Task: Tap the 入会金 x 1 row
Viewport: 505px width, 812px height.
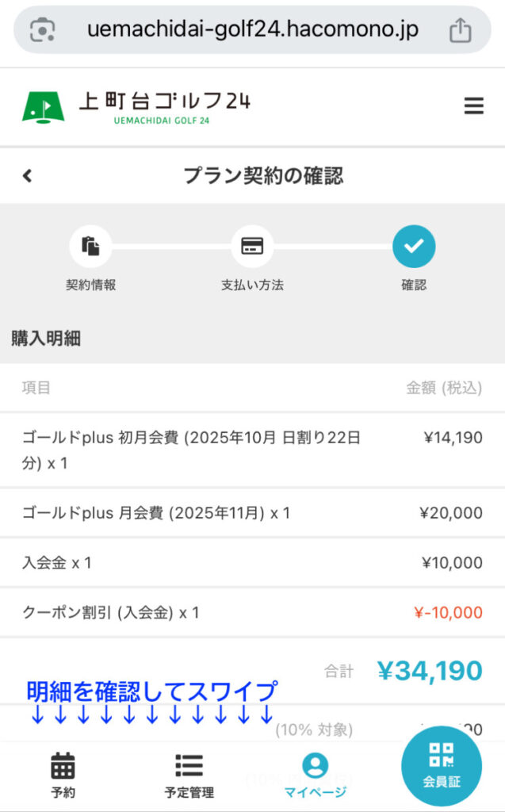Action: coord(252,563)
